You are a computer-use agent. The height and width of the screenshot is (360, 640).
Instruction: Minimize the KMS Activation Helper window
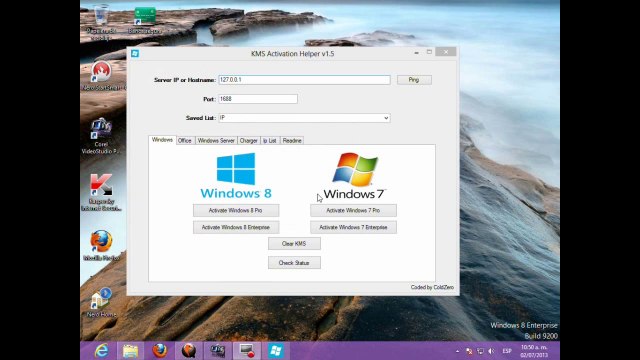[416, 52]
